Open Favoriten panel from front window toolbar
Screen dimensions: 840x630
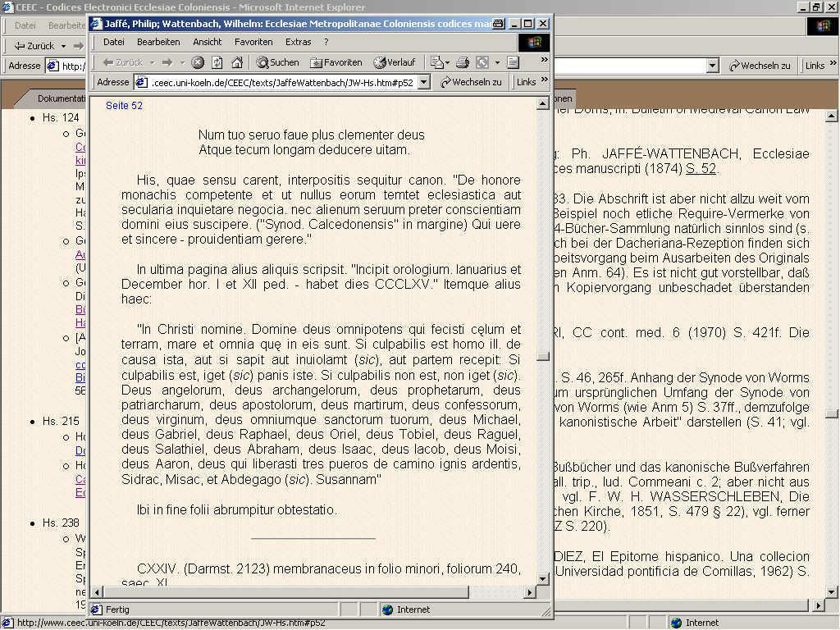click(336, 62)
